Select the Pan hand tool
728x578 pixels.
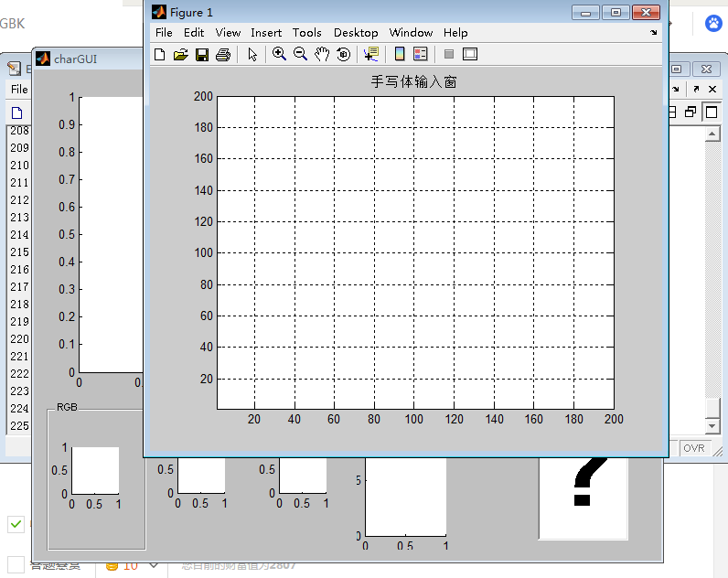tap(322, 54)
